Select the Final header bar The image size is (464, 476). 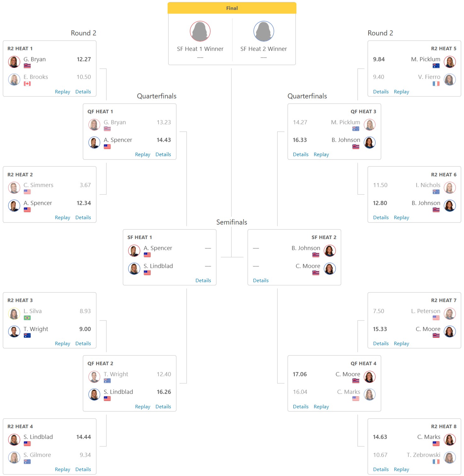click(232, 8)
